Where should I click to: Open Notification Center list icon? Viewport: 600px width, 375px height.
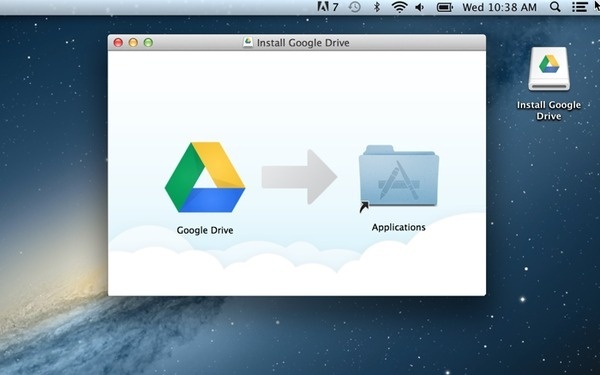click(x=580, y=7)
